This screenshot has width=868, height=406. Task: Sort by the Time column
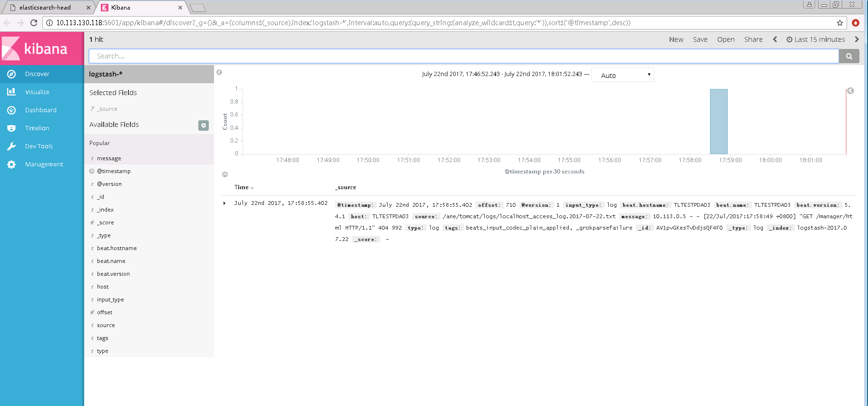[x=244, y=187]
